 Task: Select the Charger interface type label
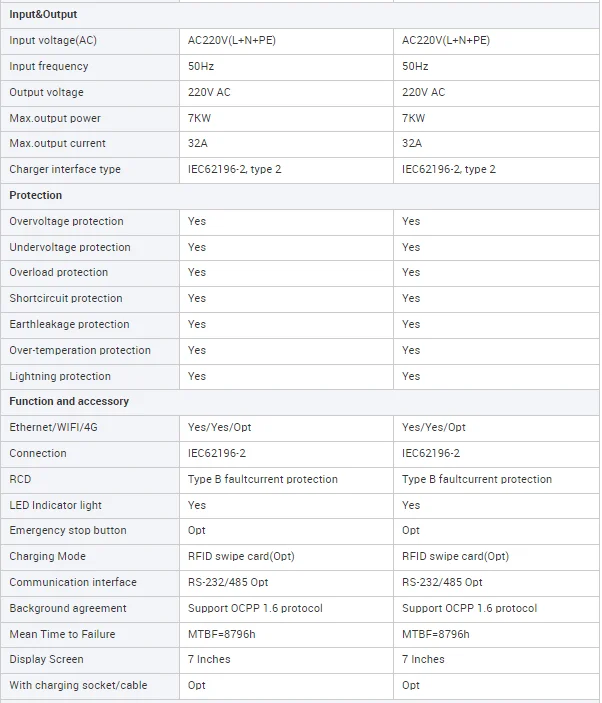(x=65, y=169)
